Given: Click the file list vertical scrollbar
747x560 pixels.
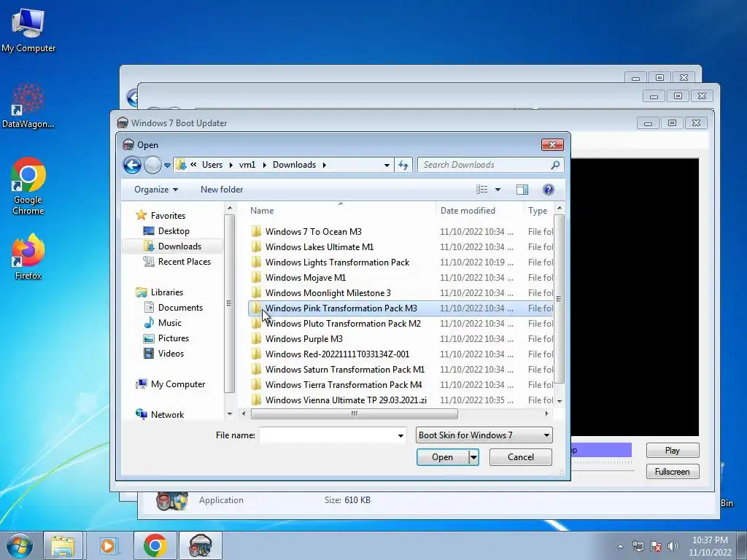Looking at the screenshot, I should pyautogui.click(x=559, y=298).
